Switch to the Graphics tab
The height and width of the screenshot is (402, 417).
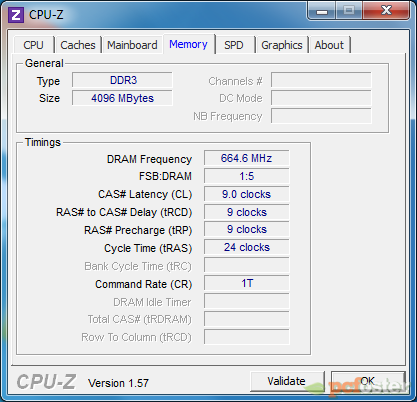(x=282, y=45)
